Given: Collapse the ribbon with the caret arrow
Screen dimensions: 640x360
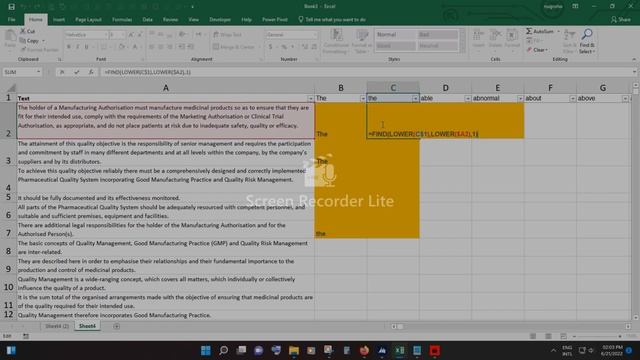Looking at the screenshot, I should tap(634, 60).
